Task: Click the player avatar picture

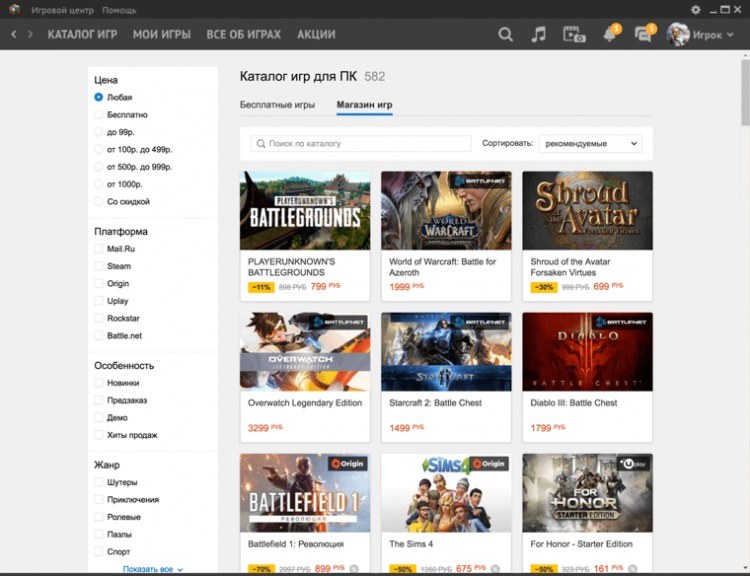Action: [x=677, y=34]
